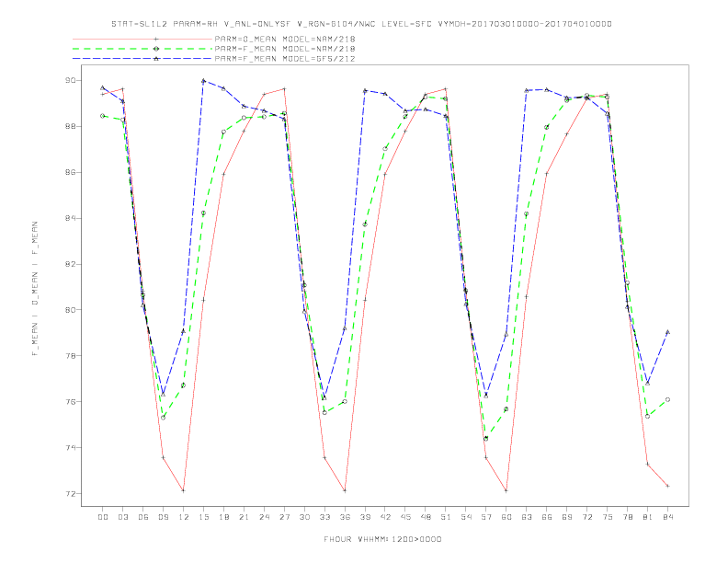Click y-axis tick value 86
728x563 pixels.
pyautogui.click(x=70, y=172)
